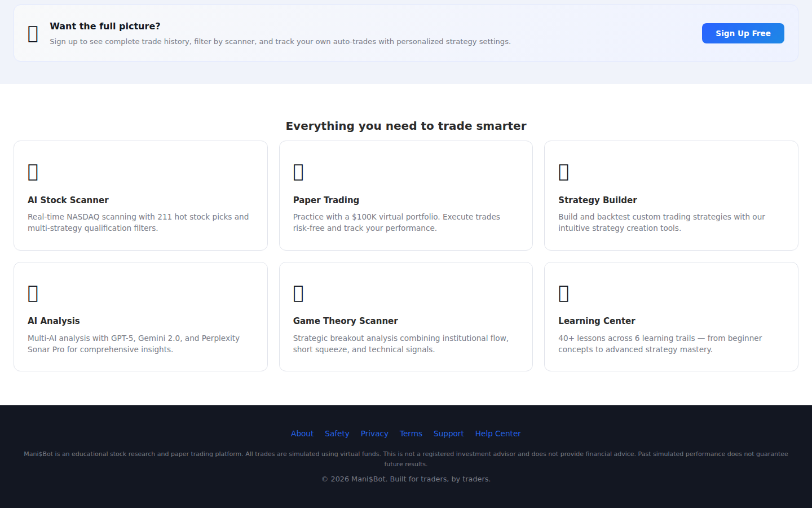Click the Game Theory Scanner card icon
Viewport: 812px width, 508px height.
[298, 294]
